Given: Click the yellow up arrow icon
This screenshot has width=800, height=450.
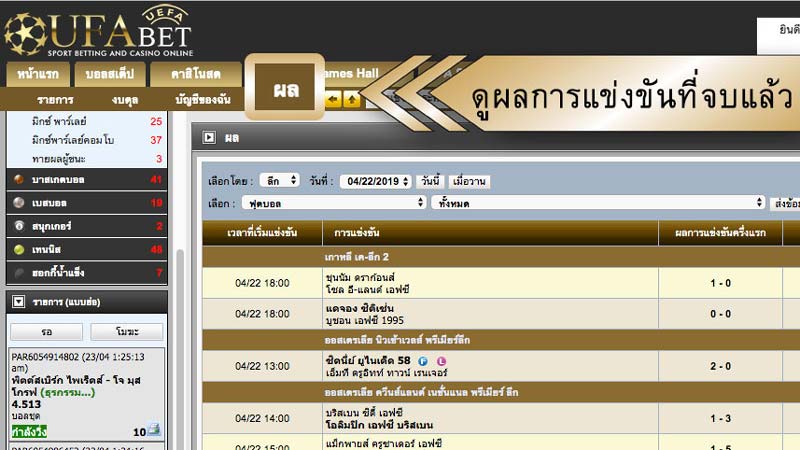Looking at the screenshot, I should (352, 99).
